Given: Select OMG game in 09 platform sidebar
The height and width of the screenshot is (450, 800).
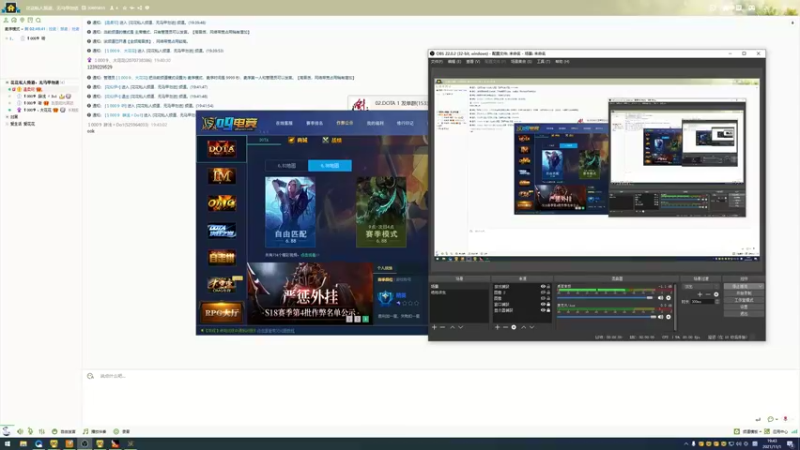Looking at the screenshot, I should [x=221, y=203].
